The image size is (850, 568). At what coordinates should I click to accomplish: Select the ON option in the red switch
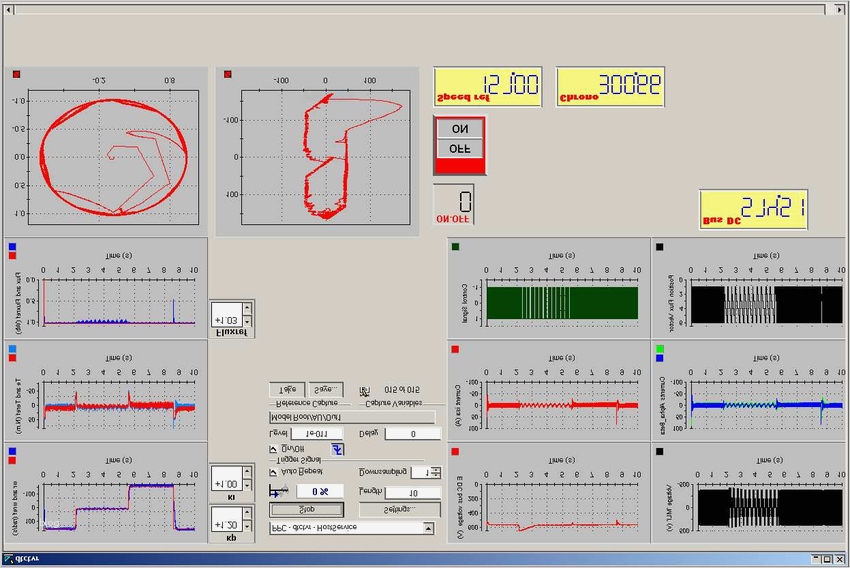coord(460,129)
